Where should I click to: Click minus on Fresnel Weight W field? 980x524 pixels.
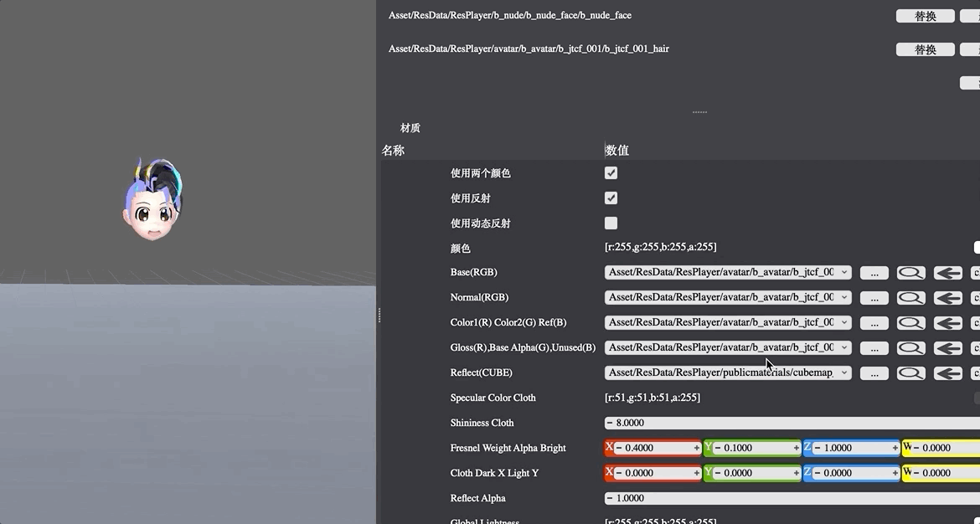pos(917,448)
